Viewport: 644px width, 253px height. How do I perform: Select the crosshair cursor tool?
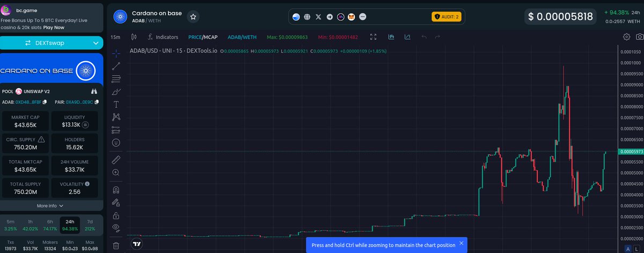[x=116, y=53]
